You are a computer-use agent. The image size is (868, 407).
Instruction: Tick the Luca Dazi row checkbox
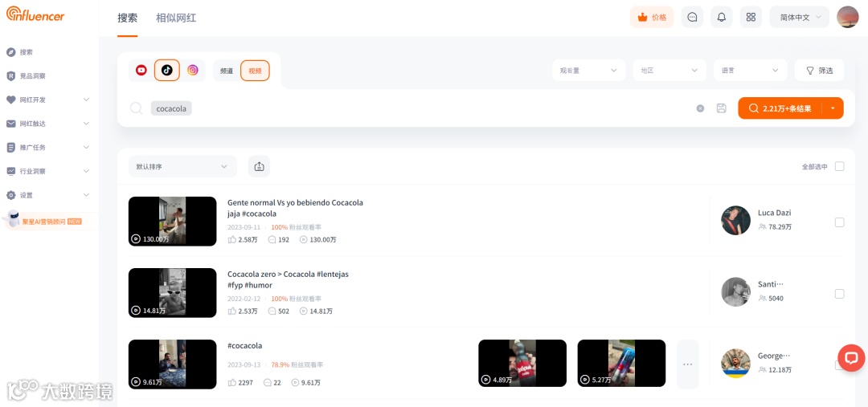[x=840, y=222]
